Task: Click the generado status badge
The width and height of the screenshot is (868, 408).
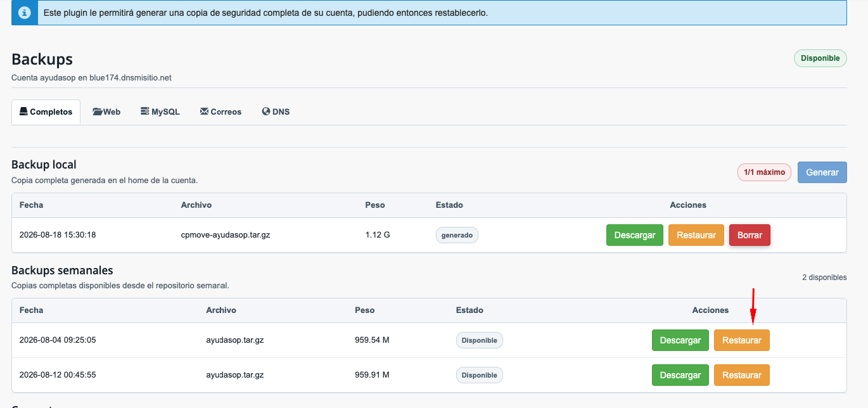Action: [457, 235]
